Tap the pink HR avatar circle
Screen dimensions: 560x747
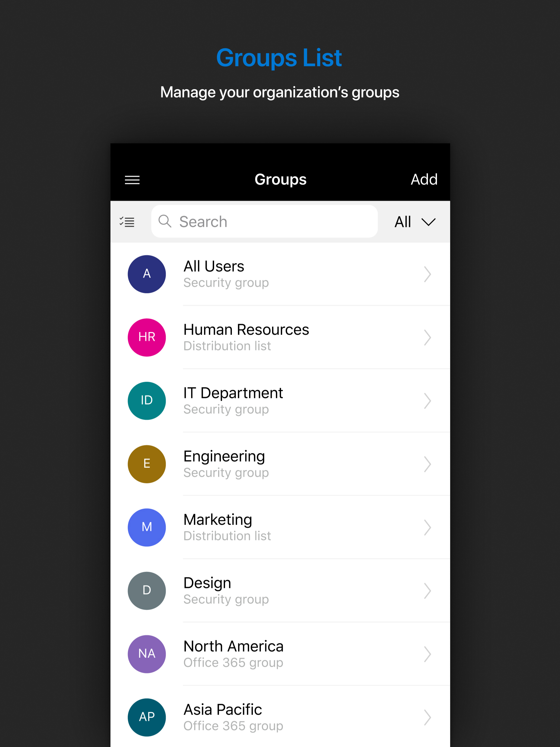(147, 337)
